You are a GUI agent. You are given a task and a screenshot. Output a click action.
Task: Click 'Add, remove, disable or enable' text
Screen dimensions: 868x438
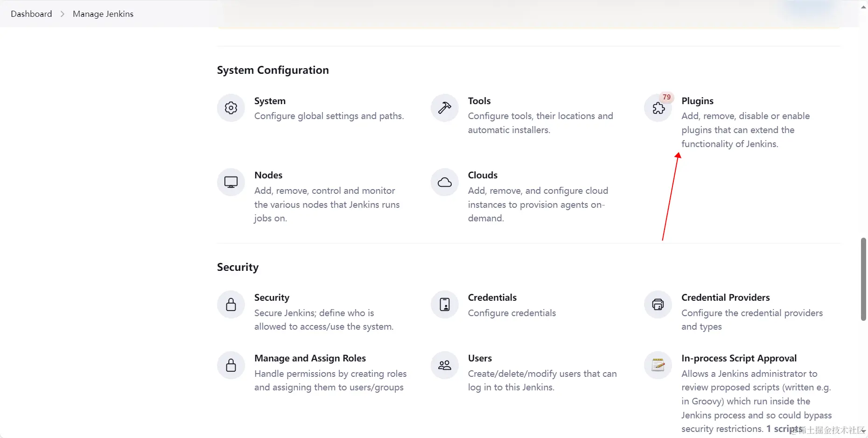pos(745,116)
